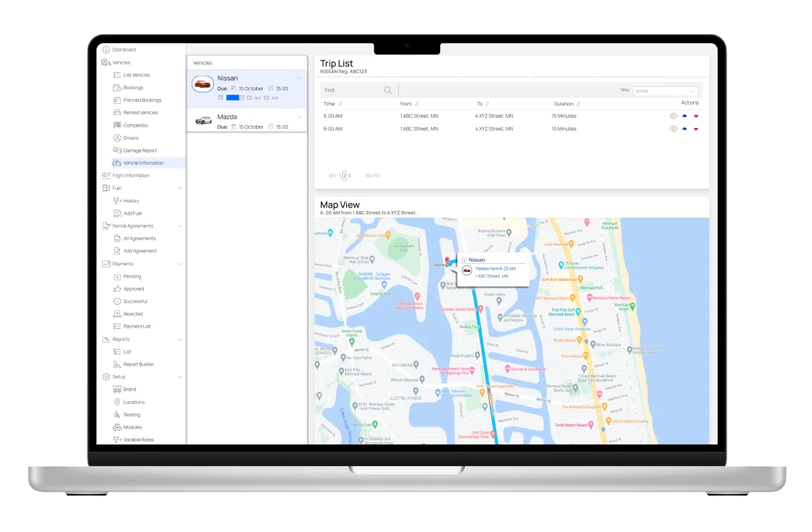812x532 pixels.
Task: Open Vehicle Information in the sidebar
Action: point(148,163)
